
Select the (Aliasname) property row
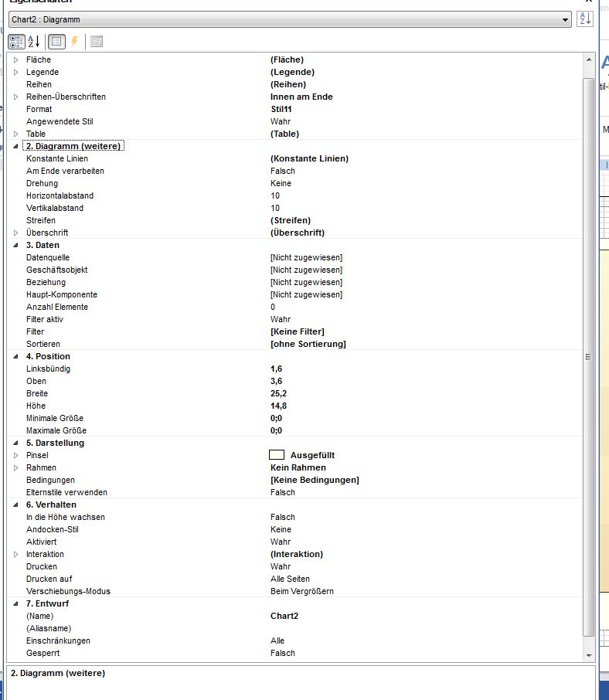[x=294, y=629]
